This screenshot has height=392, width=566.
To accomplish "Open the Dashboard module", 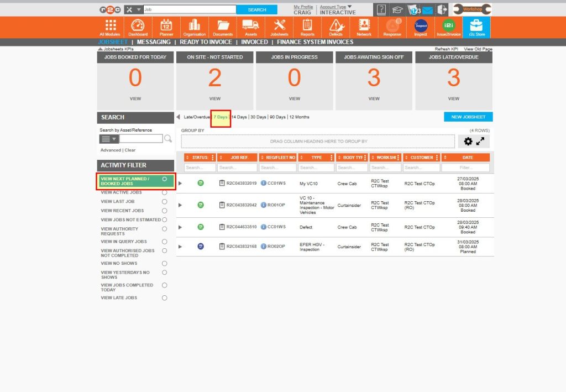I will coord(138,27).
